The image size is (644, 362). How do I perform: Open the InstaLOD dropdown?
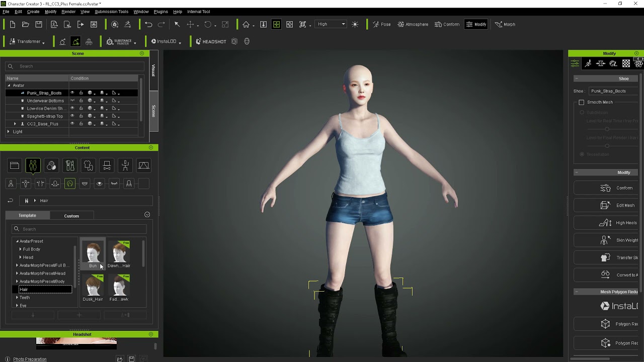tap(166, 41)
